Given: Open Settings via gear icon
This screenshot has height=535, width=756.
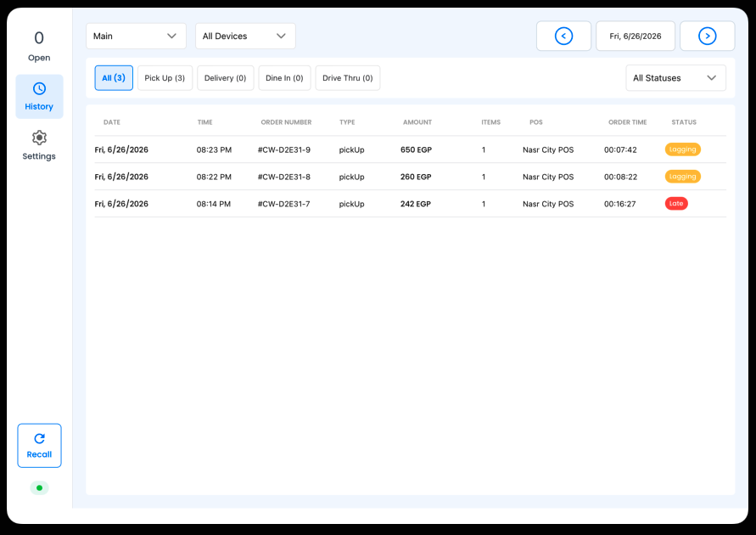Looking at the screenshot, I should click(x=39, y=138).
